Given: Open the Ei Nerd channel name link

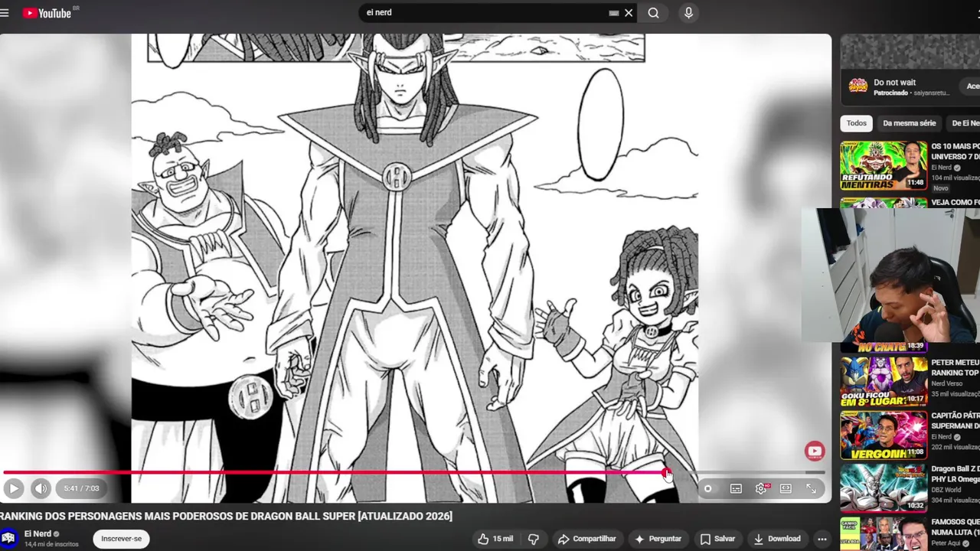Looking at the screenshot, I should [38, 533].
